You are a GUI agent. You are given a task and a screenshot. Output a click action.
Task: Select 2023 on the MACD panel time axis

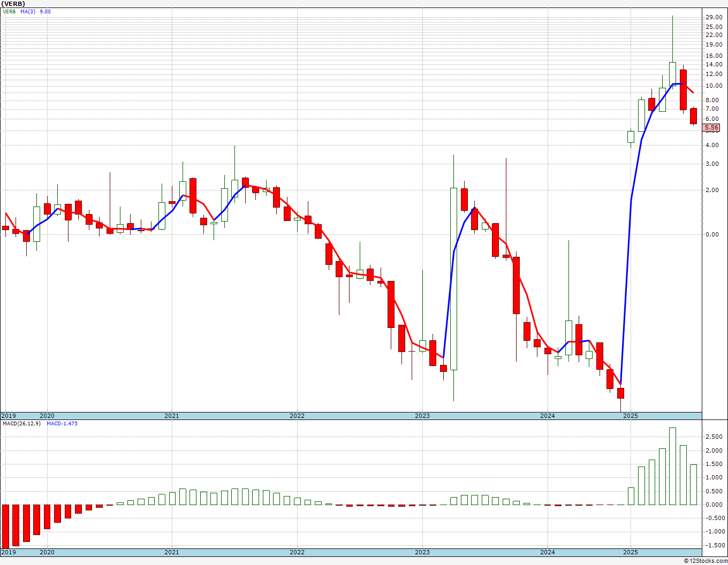pos(422,552)
